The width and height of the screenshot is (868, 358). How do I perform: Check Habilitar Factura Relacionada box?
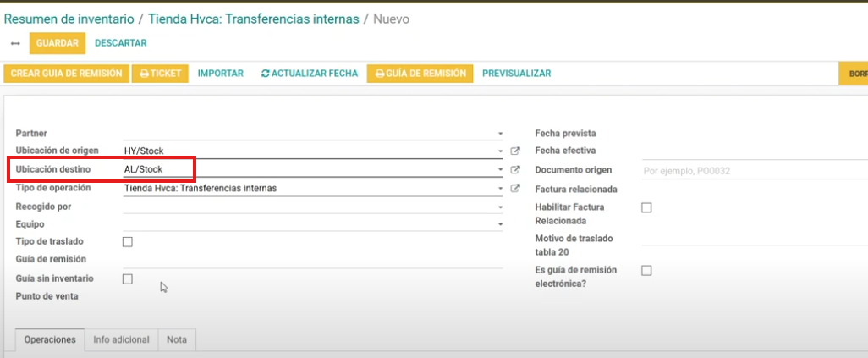(646, 208)
